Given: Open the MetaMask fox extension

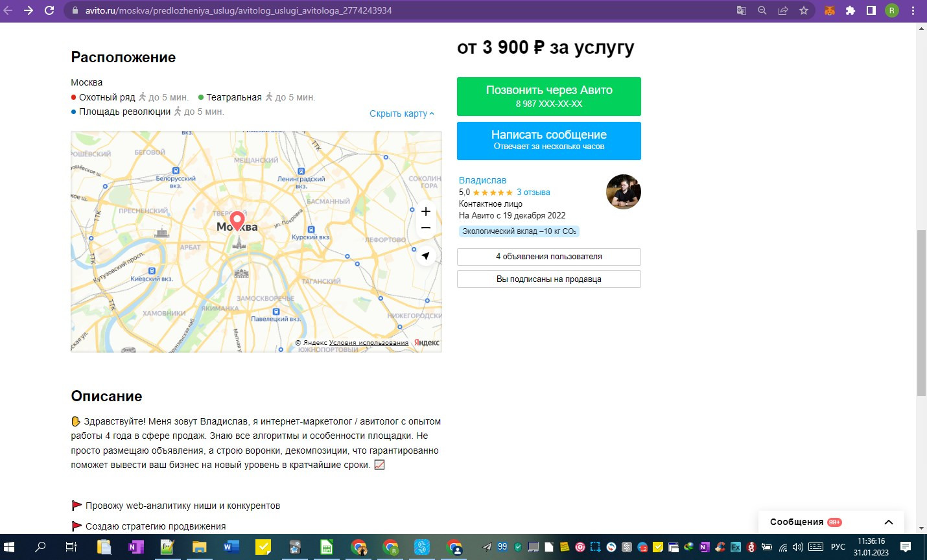Looking at the screenshot, I should [830, 10].
